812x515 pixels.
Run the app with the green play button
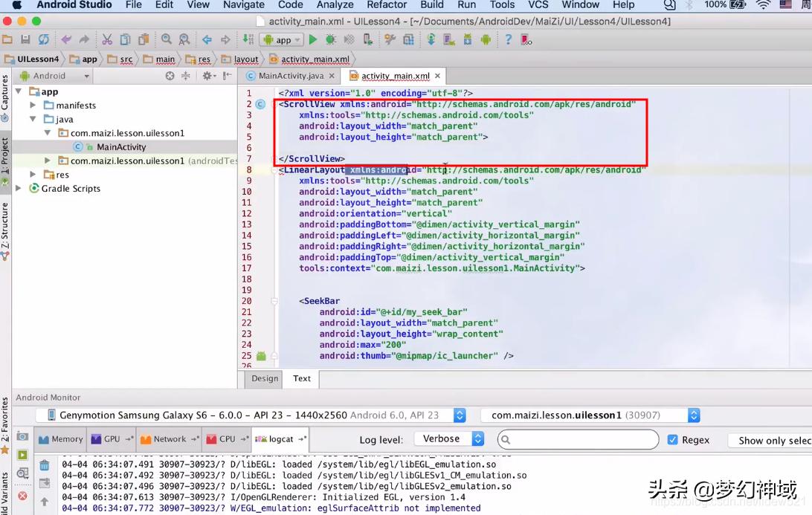[x=313, y=39]
